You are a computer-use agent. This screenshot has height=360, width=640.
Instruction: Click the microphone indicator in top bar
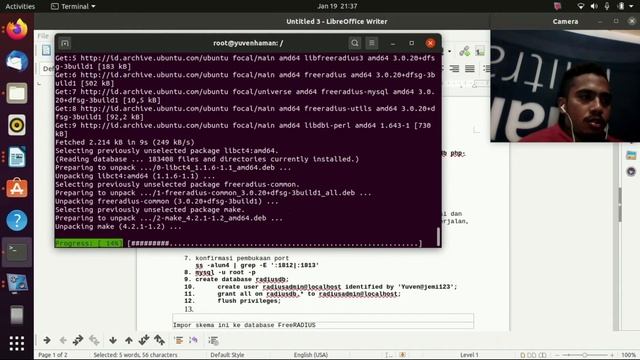pos(607,6)
